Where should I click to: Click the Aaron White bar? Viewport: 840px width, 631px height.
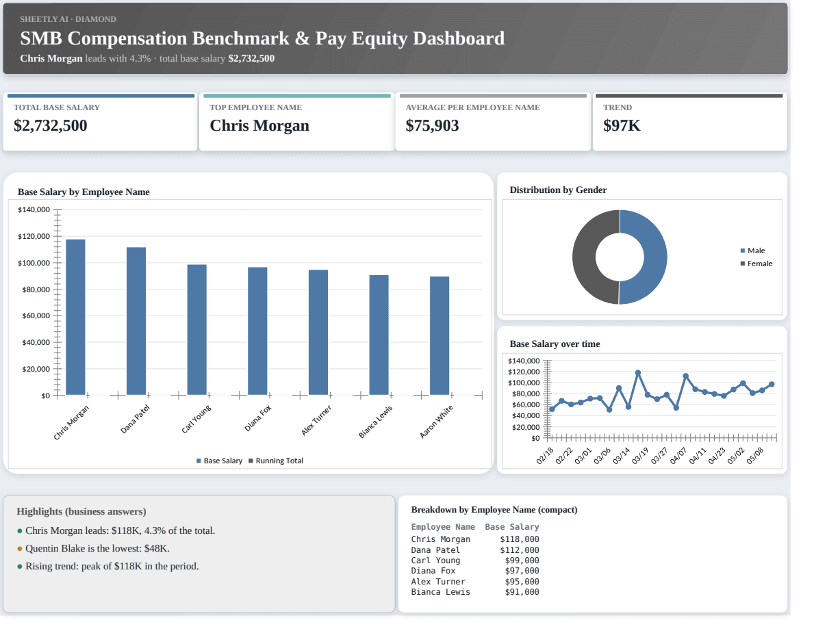tap(440, 336)
